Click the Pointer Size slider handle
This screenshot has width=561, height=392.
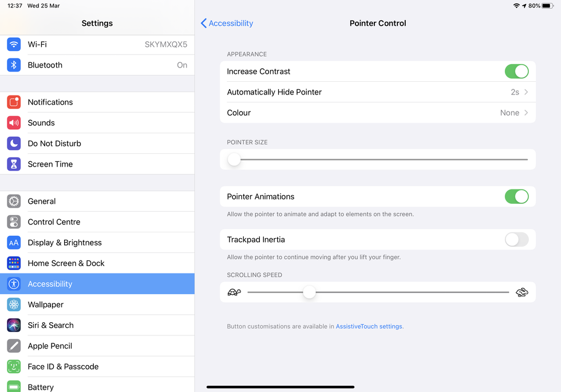(234, 159)
